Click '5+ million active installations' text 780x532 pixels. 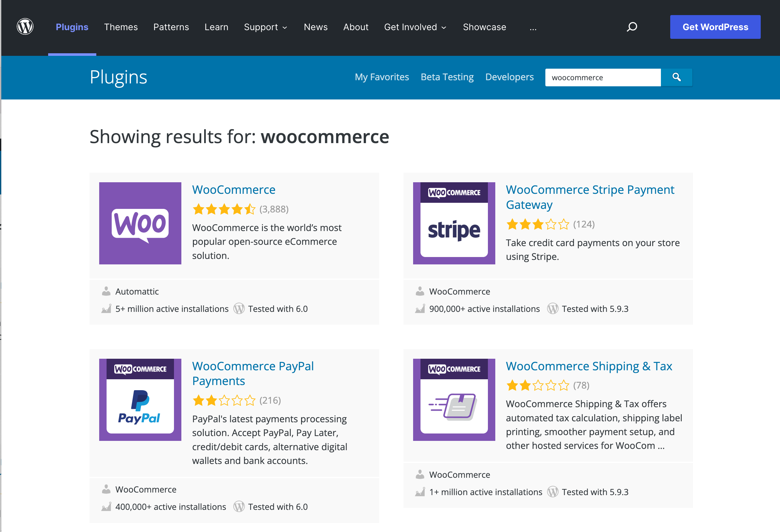click(172, 309)
